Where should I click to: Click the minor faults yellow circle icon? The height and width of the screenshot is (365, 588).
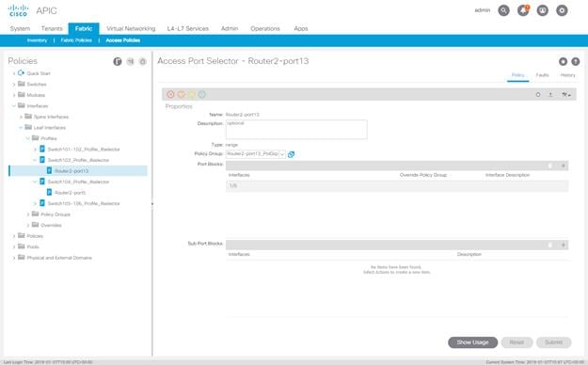192,94
